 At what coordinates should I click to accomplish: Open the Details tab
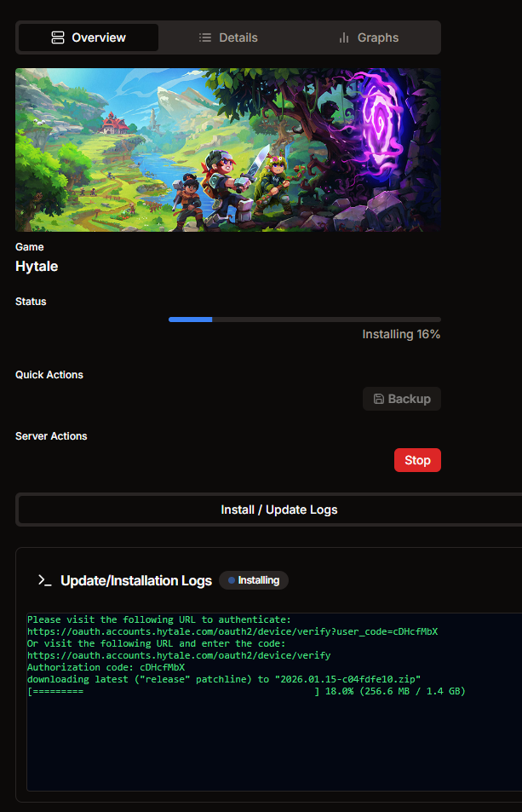[x=228, y=37]
